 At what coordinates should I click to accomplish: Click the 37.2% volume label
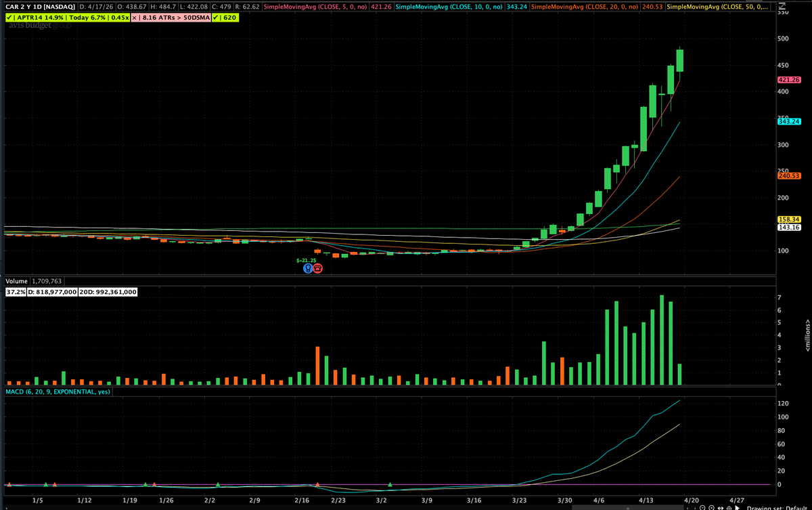16,292
